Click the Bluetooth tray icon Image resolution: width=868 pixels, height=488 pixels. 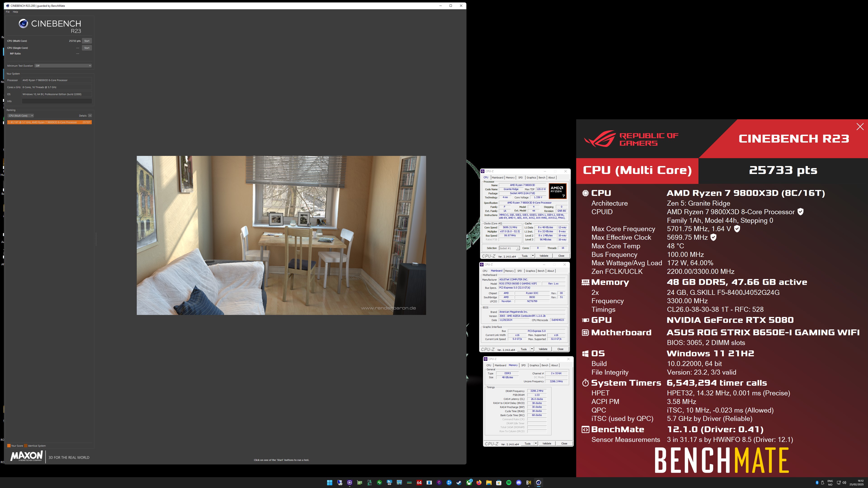click(817, 483)
